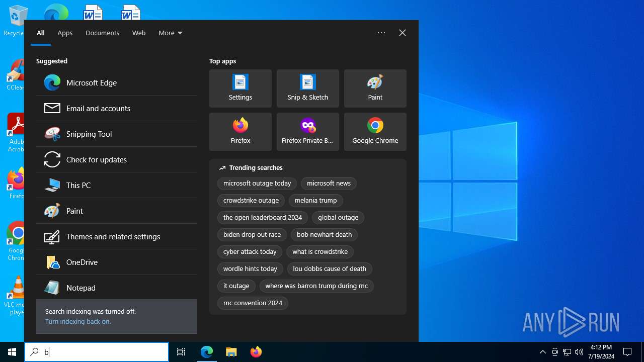Open the Firefox tile in Top apps
The width and height of the screenshot is (644, 362).
[240, 132]
